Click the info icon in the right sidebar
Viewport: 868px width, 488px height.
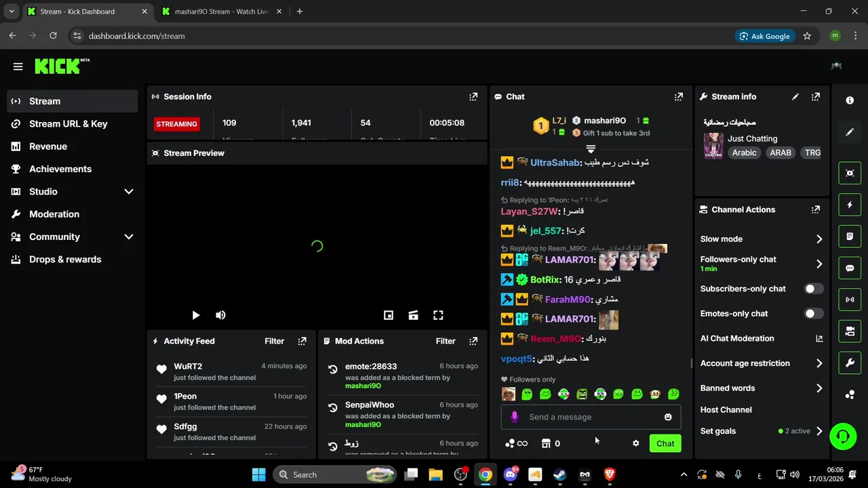click(850, 100)
